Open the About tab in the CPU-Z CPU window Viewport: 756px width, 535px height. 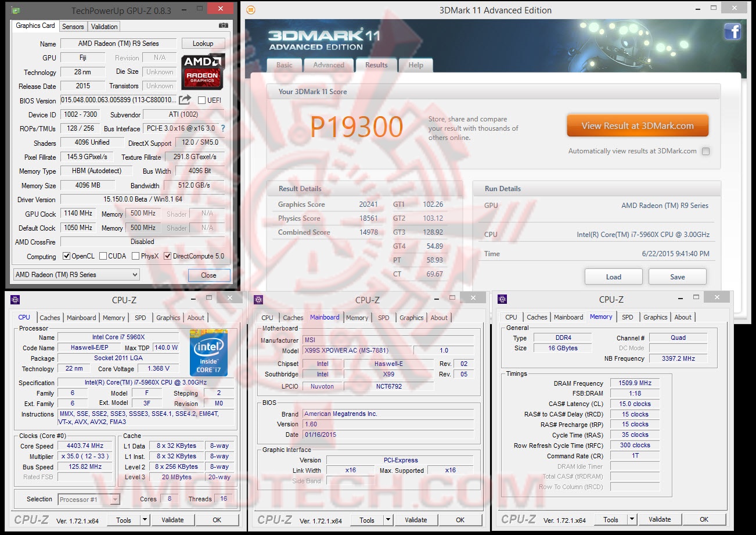[196, 318]
